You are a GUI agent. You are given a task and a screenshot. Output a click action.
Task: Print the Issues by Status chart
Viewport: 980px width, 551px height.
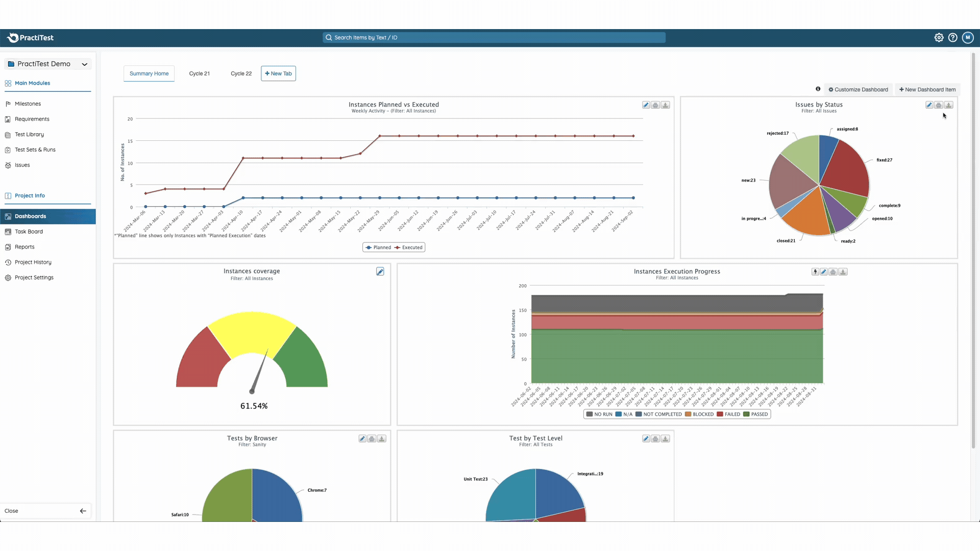coord(939,105)
